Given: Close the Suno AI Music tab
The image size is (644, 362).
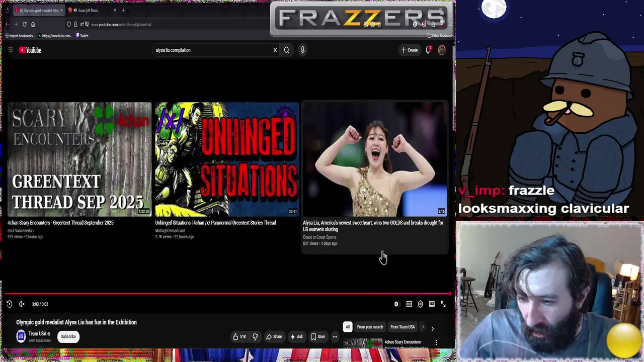Looking at the screenshot, I should pos(115,10).
